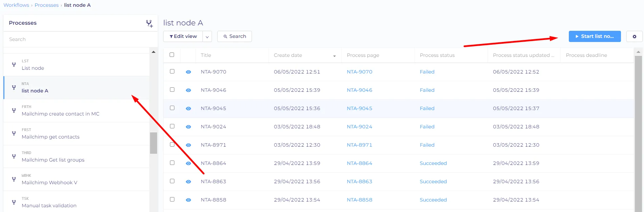644x212 pixels.
Task: Go to the Processes breadcrumb
Action: click(x=47, y=5)
